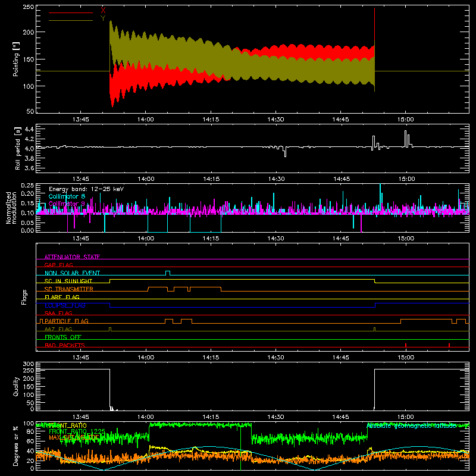The image size is (476, 476).
Task: Click the A47_FLAG pulse near 13:52
Action: click(x=110, y=329)
